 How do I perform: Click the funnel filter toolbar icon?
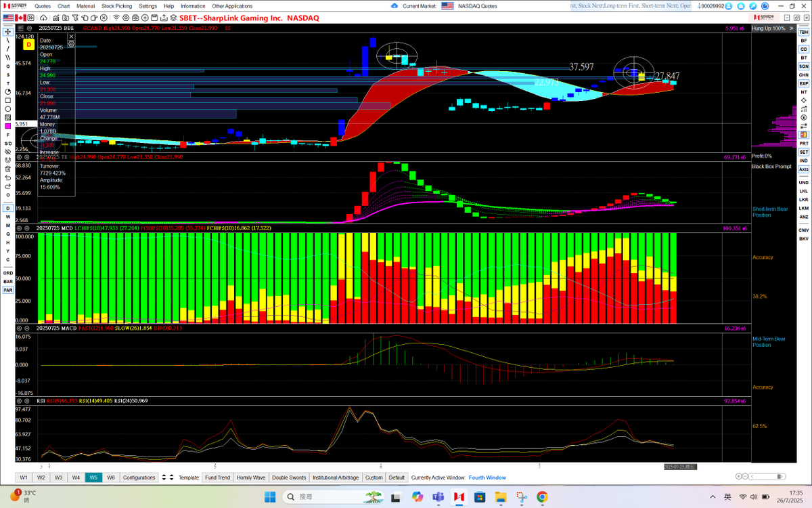(75, 18)
